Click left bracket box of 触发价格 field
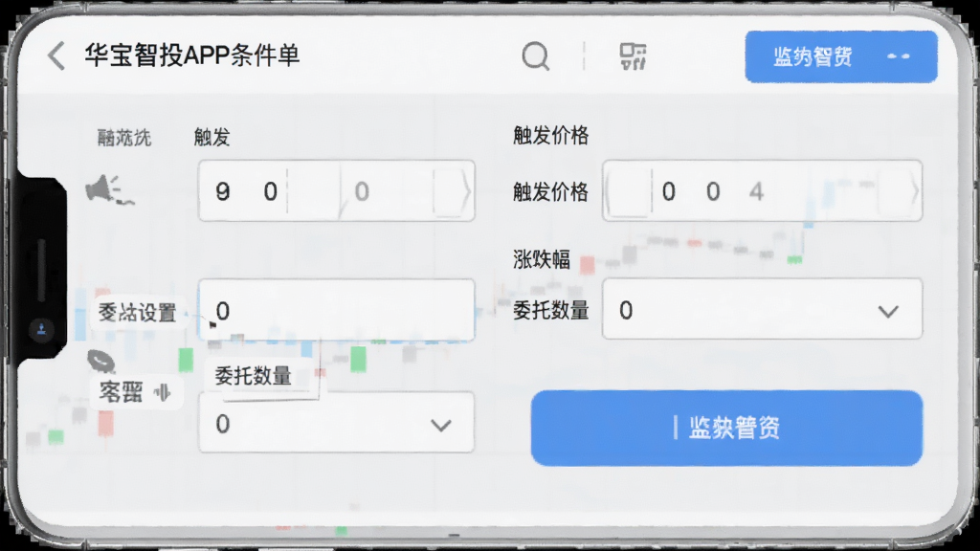The height and width of the screenshot is (551, 980). [628, 191]
